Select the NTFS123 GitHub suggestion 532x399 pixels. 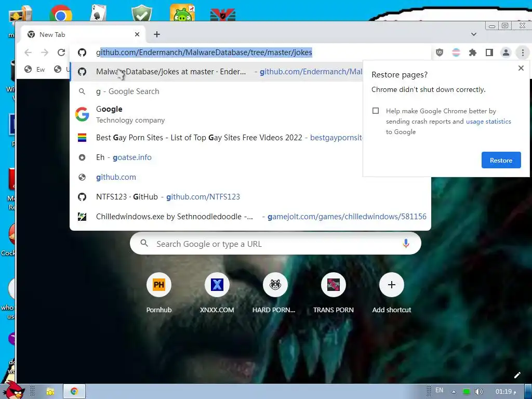tap(250, 197)
